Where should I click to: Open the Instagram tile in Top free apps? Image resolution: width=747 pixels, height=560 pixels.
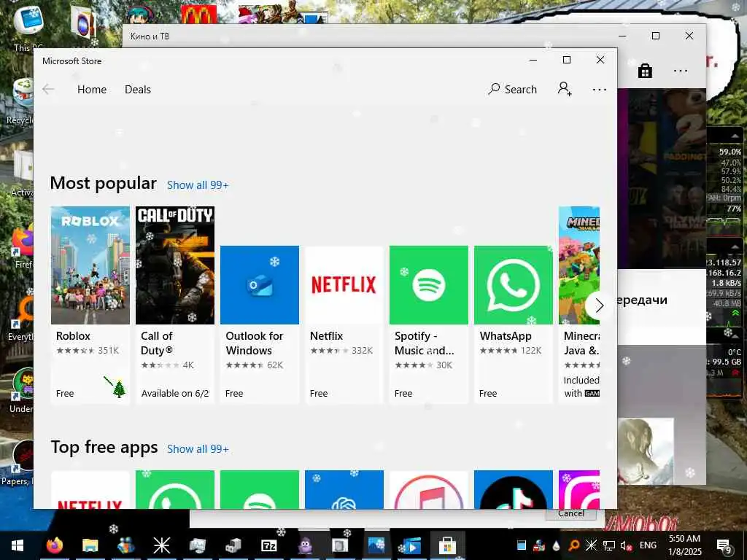(578, 489)
